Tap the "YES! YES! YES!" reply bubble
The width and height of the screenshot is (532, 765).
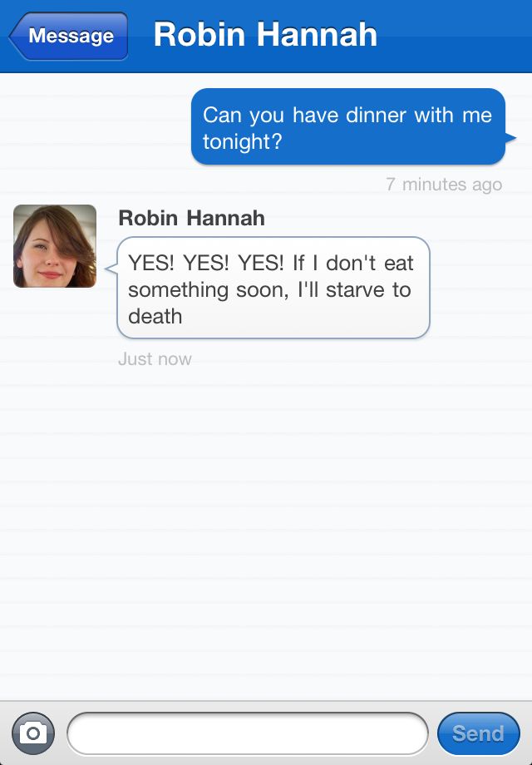273,288
